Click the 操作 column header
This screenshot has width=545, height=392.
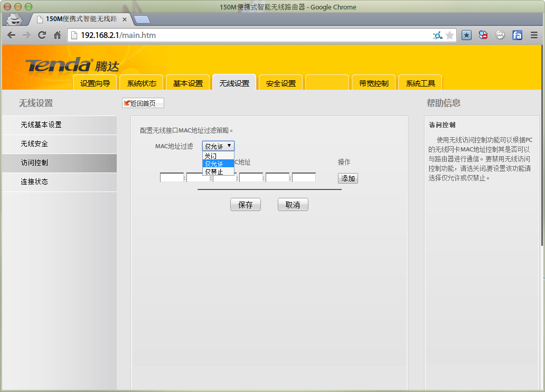pos(344,162)
